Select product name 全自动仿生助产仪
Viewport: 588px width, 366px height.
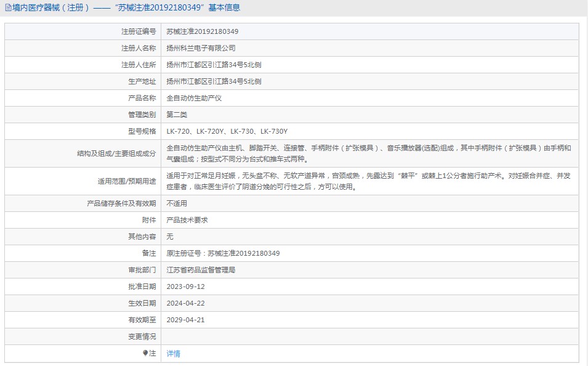point(194,98)
